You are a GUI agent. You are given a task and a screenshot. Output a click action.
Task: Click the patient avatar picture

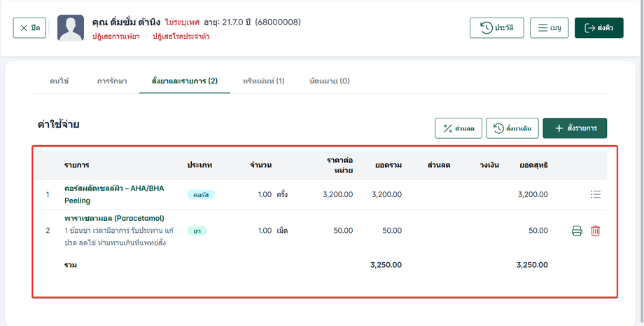(x=71, y=28)
